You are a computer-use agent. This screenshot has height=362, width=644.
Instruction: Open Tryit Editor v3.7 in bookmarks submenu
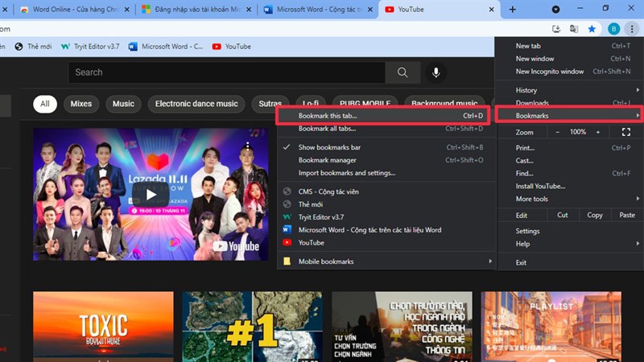click(x=386, y=217)
